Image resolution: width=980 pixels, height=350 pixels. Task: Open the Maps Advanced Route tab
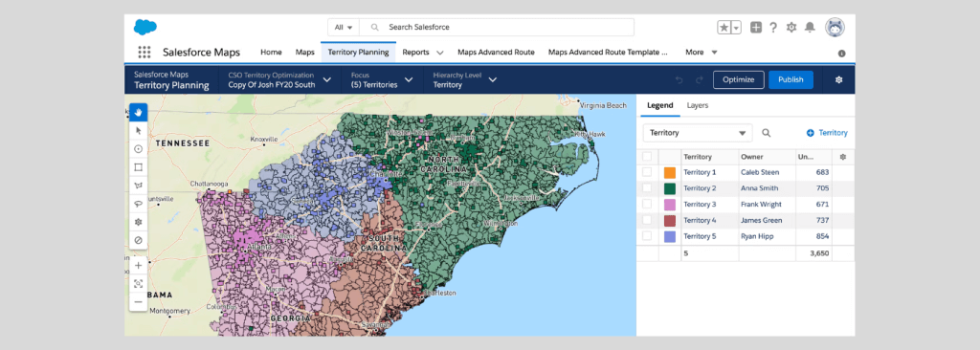click(497, 53)
